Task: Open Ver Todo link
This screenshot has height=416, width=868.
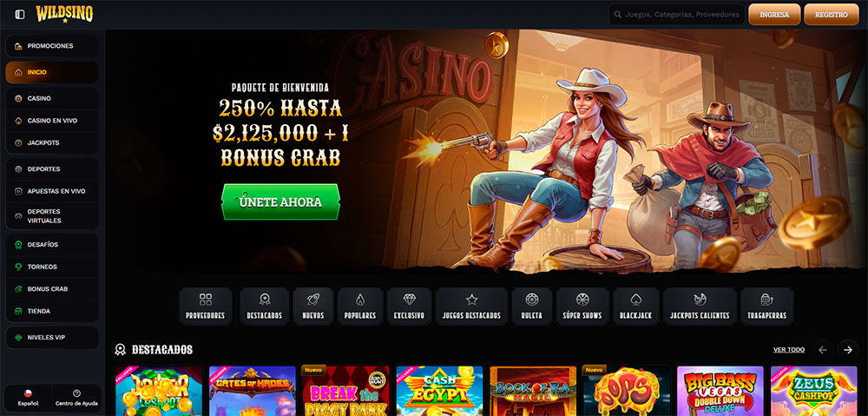Action: pyautogui.click(x=789, y=350)
